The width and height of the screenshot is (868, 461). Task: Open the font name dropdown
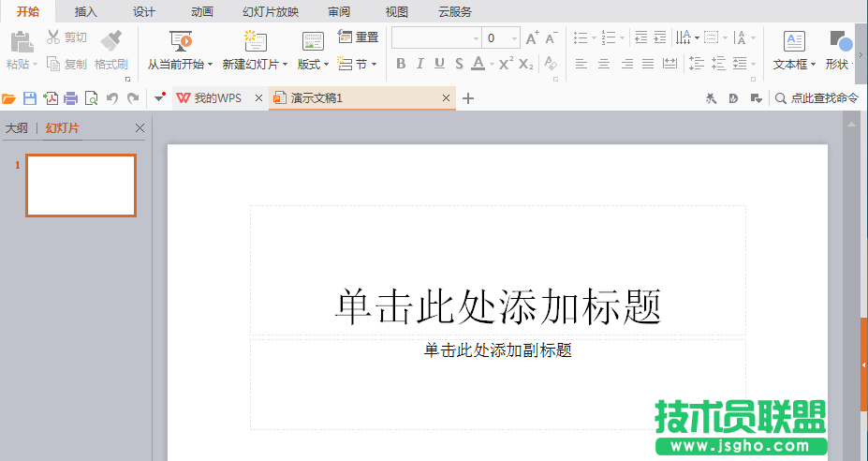[x=476, y=38]
